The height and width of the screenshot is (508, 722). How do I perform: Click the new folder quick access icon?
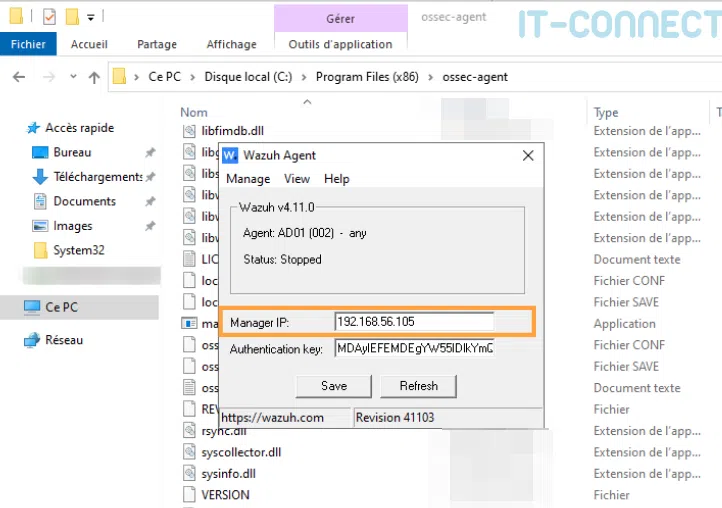point(72,17)
